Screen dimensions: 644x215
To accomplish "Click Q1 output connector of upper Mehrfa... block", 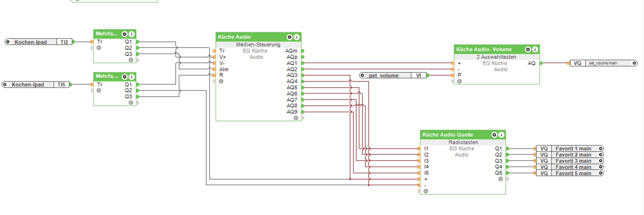I will pyautogui.click(x=138, y=42).
